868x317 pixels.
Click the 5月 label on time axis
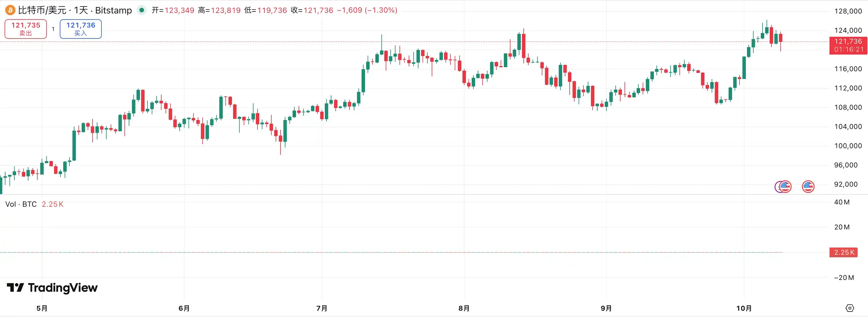click(42, 308)
